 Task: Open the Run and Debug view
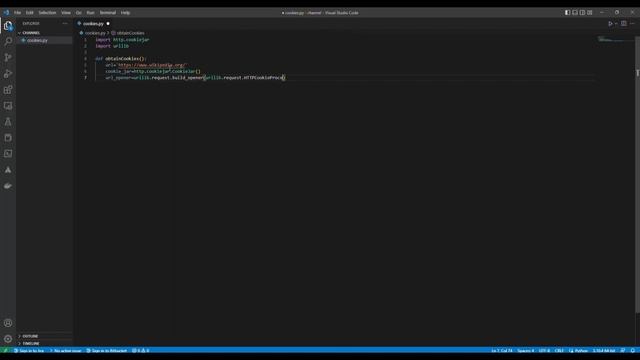click(8, 74)
